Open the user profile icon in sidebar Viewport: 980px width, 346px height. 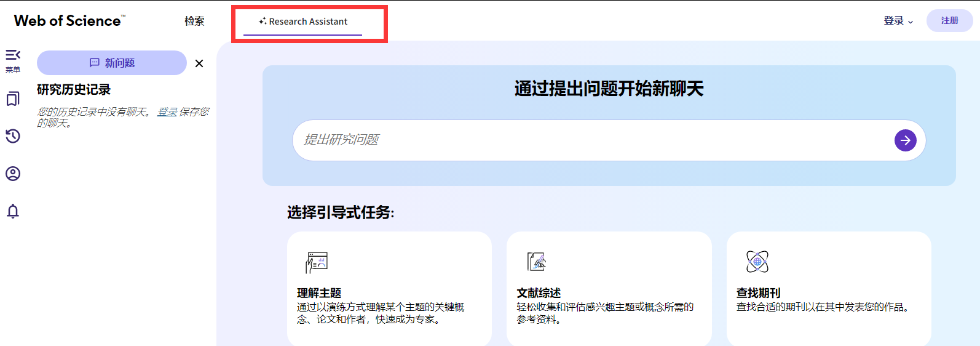click(x=13, y=174)
